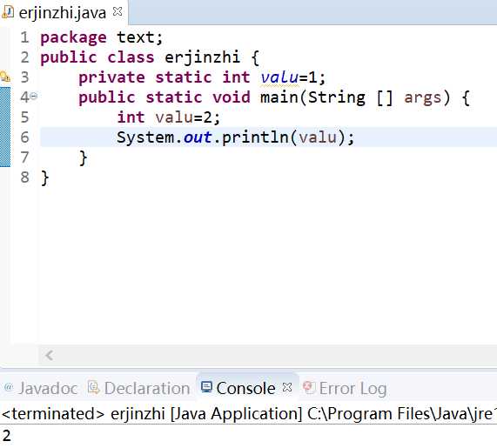Click the blue range indicator in left ruler
The image size is (497, 448).
[5, 127]
